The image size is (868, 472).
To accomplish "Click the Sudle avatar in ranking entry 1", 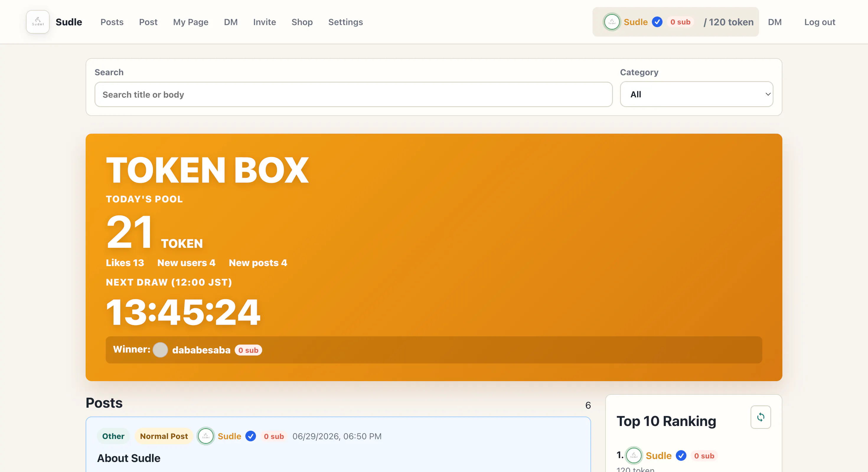I will pos(634,455).
